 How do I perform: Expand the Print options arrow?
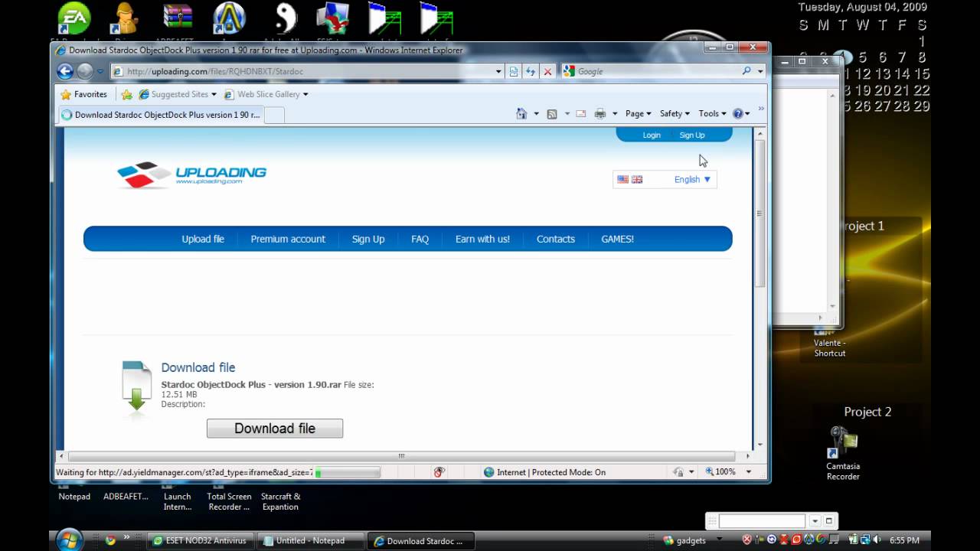pyautogui.click(x=613, y=114)
